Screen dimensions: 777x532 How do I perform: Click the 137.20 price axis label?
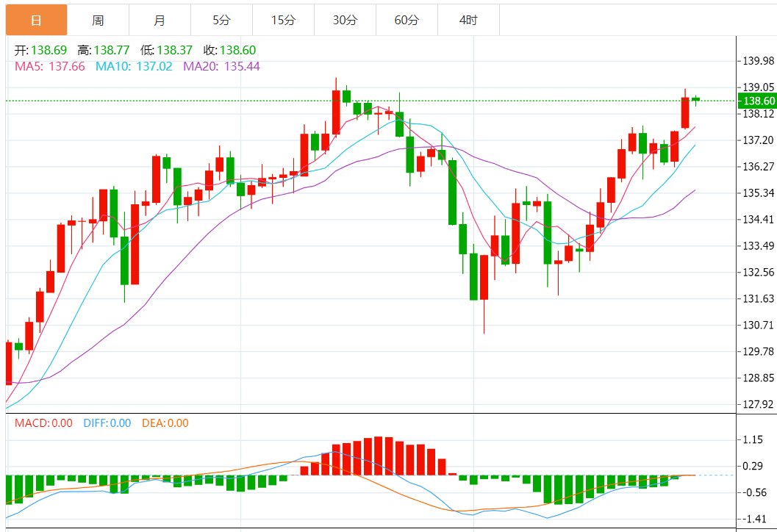click(x=758, y=140)
